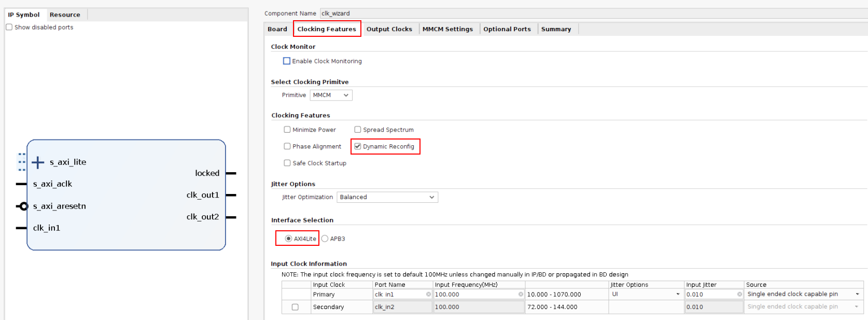868x320 pixels.
Task: Expand the s_axi_lite interface plus icon
Action: point(38,162)
